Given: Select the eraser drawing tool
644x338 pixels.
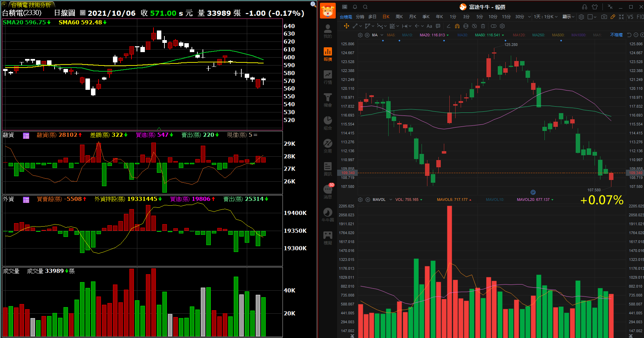Looking at the screenshot, I should [448, 26].
